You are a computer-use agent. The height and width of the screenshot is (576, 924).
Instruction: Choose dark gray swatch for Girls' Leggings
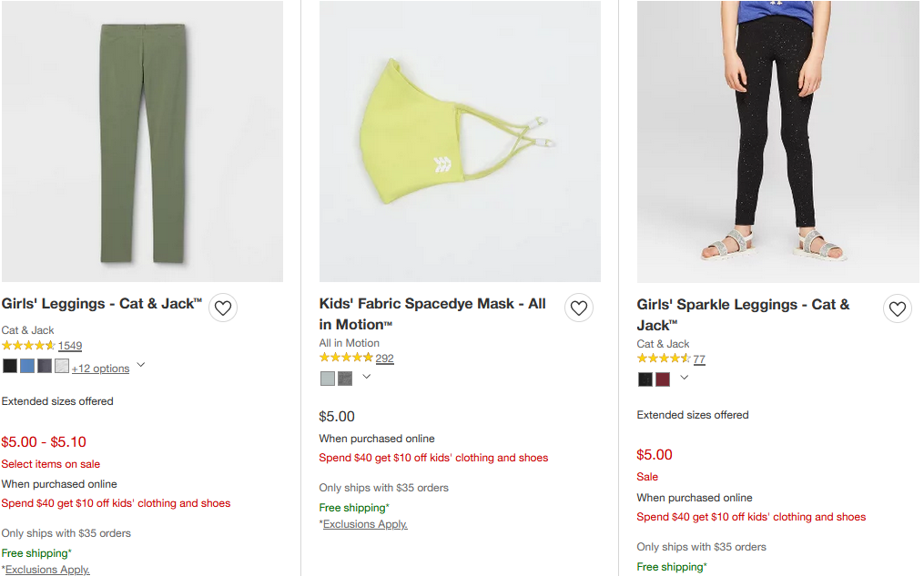point(45,366)
